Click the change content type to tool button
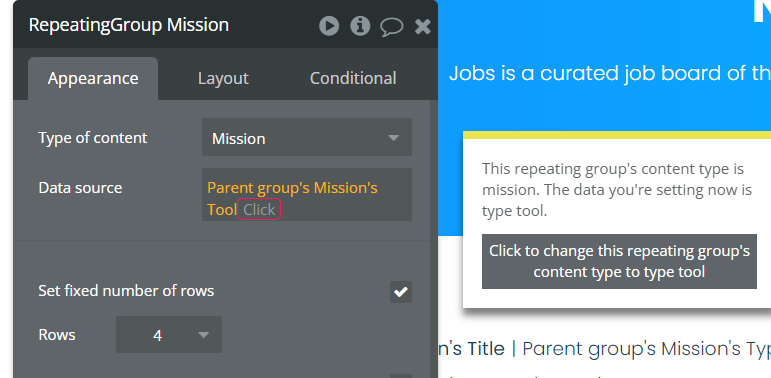 tap(619, 262)
